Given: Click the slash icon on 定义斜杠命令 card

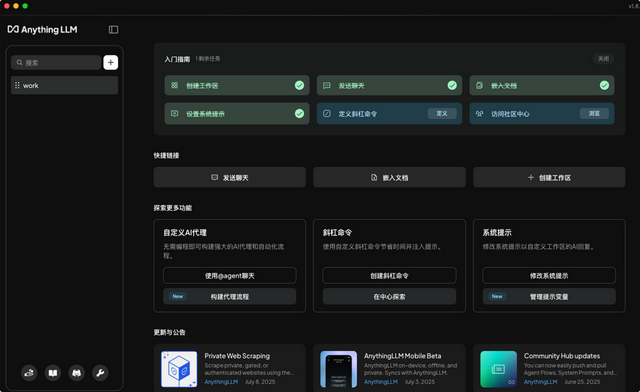Looking at the screenshot, I should pyautogui.click(x=327, y=114).
